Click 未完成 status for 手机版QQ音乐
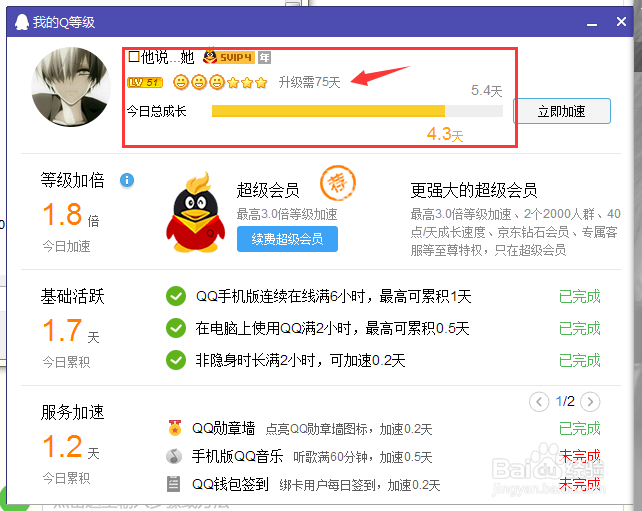The image size is (642, 511). pos(579,456)
